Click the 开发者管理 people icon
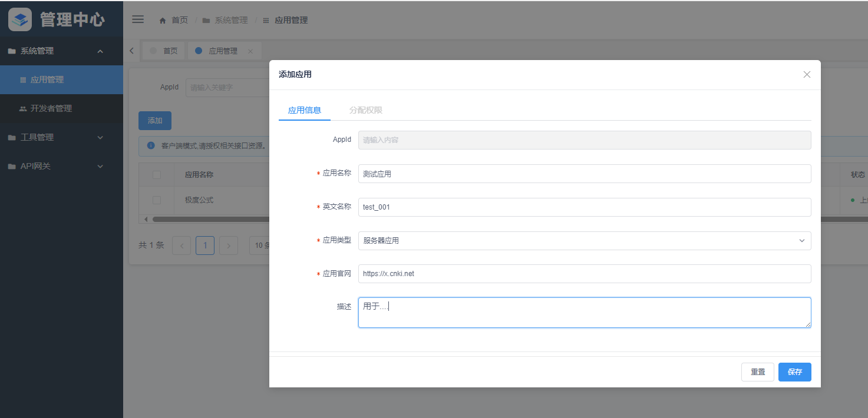This screenshot has height=418, width=868. 23,109
